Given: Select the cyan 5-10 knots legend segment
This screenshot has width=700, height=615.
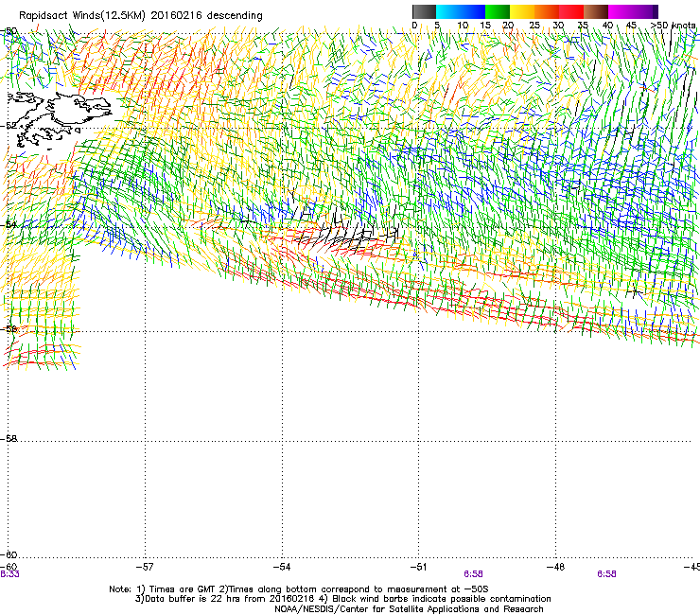Looking at the screenshot, I should click(448, 11).
